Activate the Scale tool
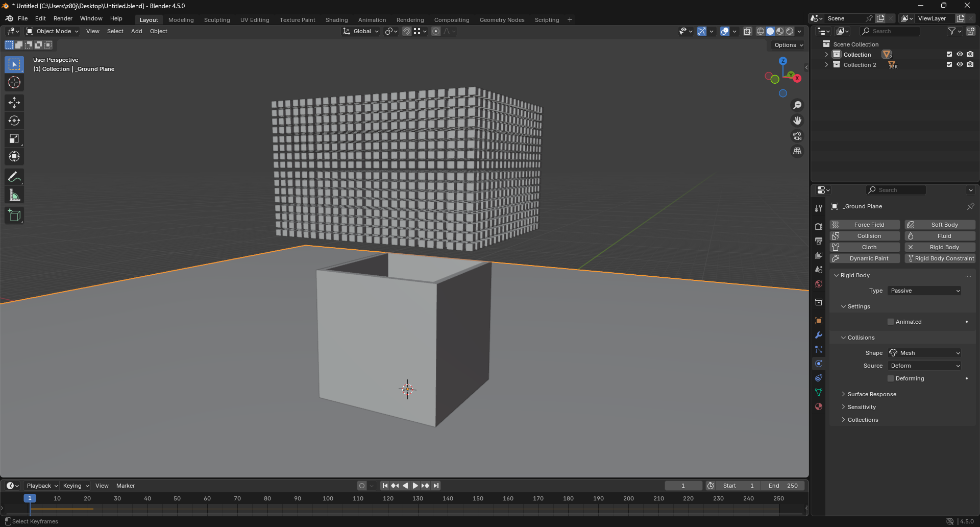Screen dimensions: 980x527 pos(14,138)
